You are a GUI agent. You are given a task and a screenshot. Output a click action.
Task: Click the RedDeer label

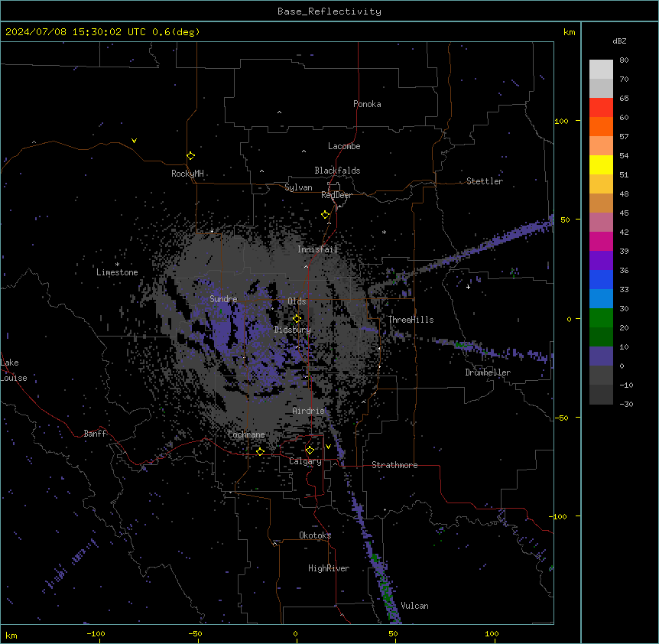(x=336, y=195)
